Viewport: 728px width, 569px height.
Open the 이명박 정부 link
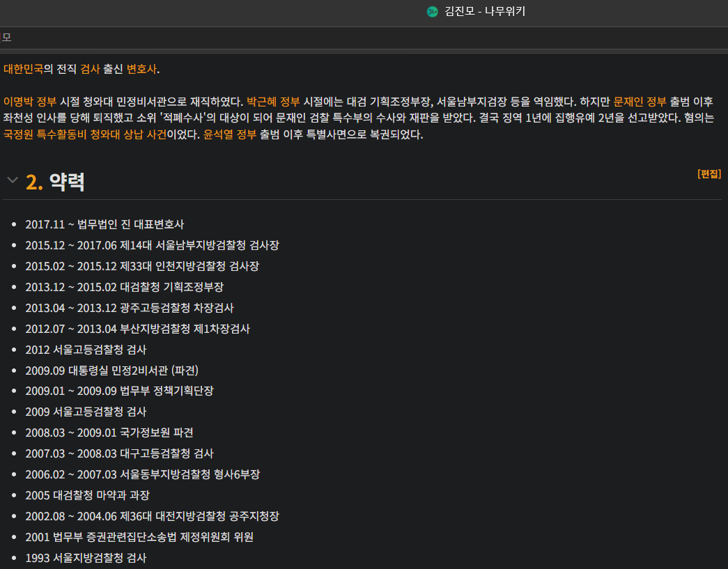coord(30,102)
